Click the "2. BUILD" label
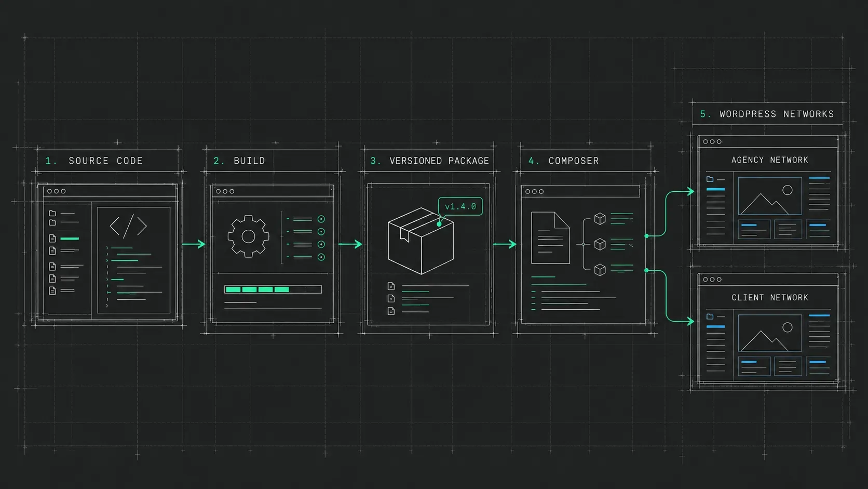The image size is (868, 489). coord(239,161)
